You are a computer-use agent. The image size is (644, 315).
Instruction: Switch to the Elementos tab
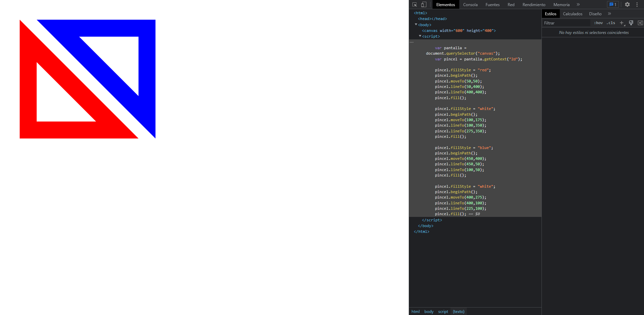(x=445, y=4)
